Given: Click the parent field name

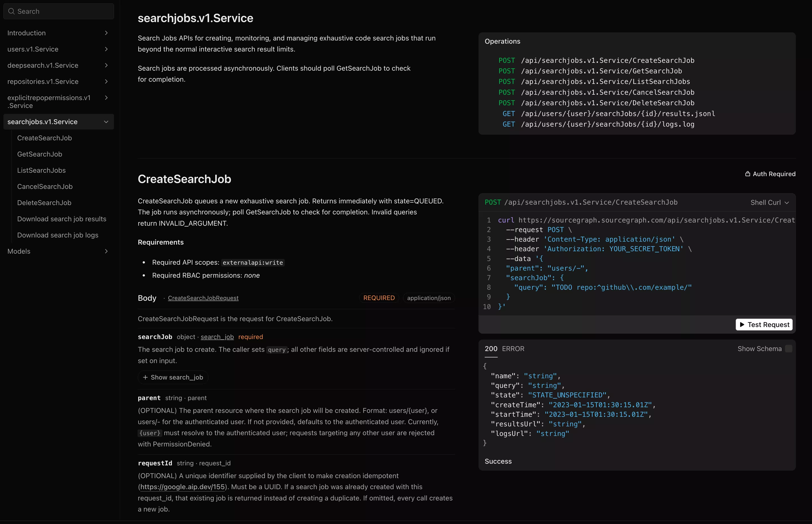Looking at the screenshot, I should [x=149, y=398].
